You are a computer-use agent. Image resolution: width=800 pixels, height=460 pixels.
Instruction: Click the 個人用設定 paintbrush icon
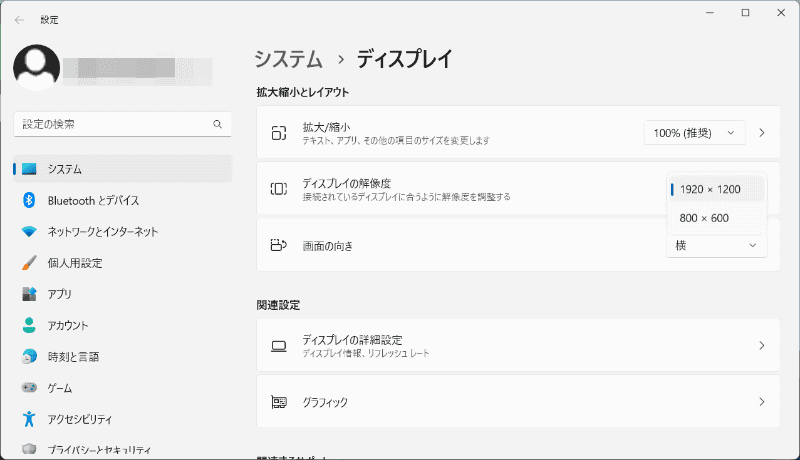(x=29, y=263)
